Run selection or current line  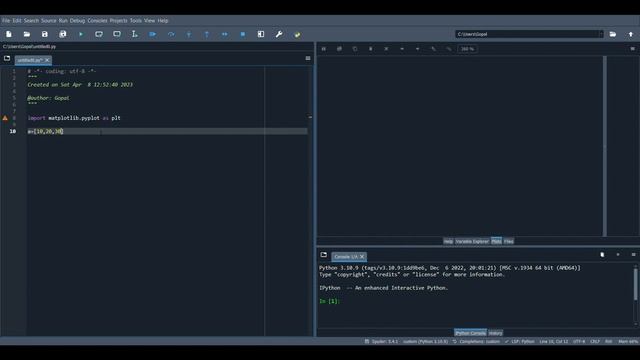point(135,34)
